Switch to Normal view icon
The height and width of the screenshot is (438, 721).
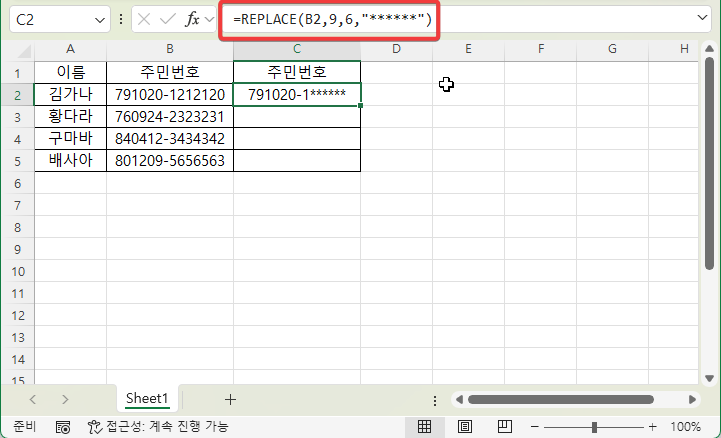point(424,427)
